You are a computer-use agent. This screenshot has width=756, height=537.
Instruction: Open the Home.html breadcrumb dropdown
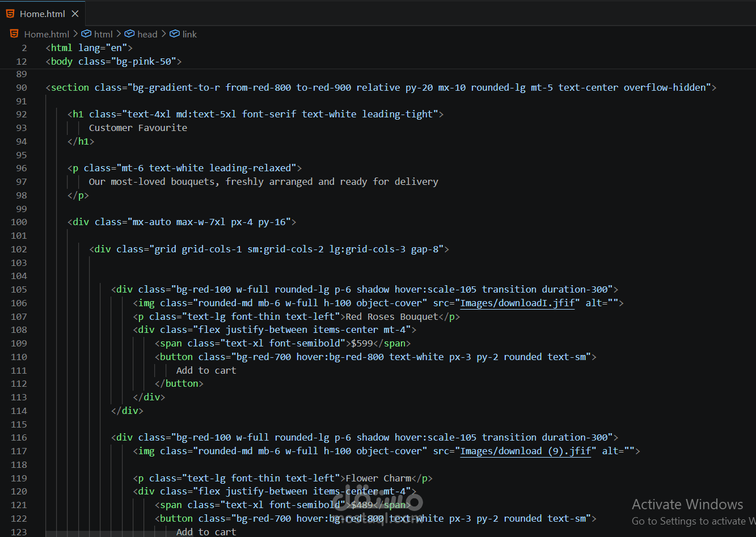47,34
